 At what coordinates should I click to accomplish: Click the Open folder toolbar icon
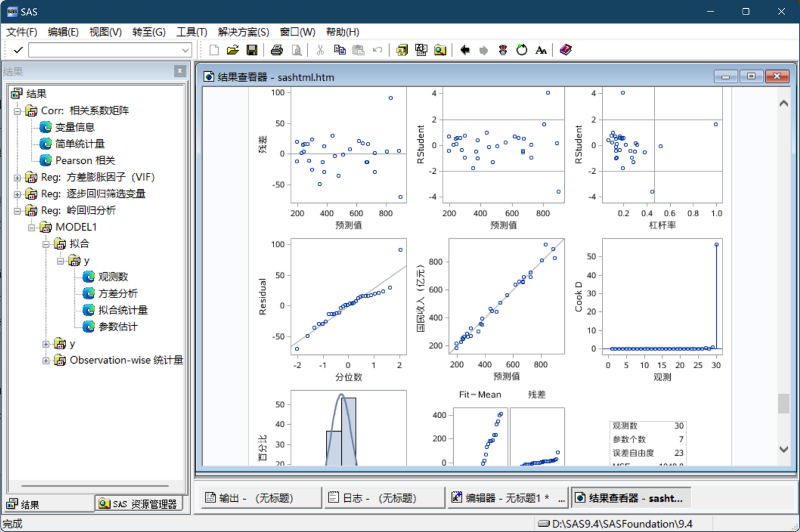233,50
